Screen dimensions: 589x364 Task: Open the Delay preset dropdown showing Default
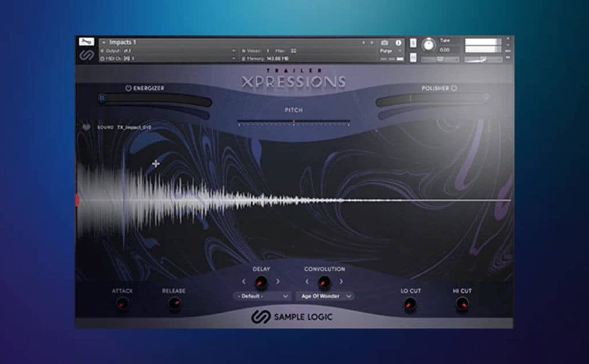point(262,296)
